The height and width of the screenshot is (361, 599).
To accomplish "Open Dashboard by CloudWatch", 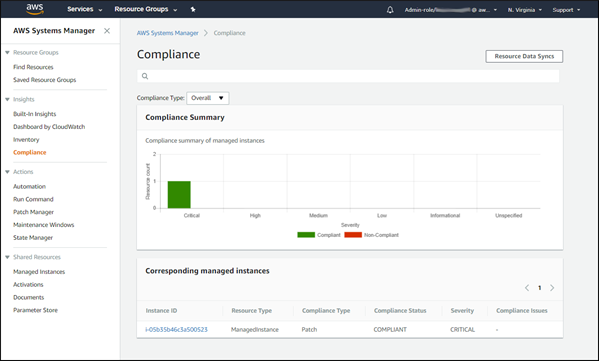I will [x=49, y=127].
